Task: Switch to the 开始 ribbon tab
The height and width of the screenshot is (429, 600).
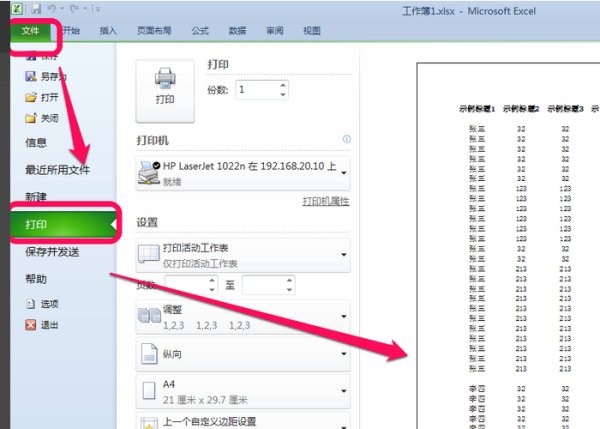Action: coord(71,31)
